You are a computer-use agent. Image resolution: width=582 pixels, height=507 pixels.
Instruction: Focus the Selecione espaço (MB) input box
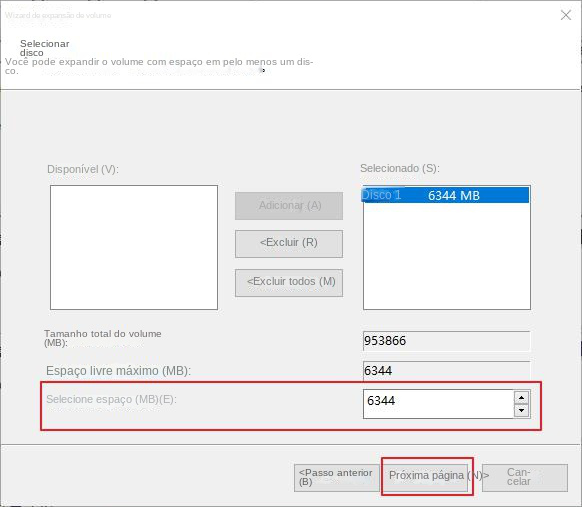pos(438,404)
